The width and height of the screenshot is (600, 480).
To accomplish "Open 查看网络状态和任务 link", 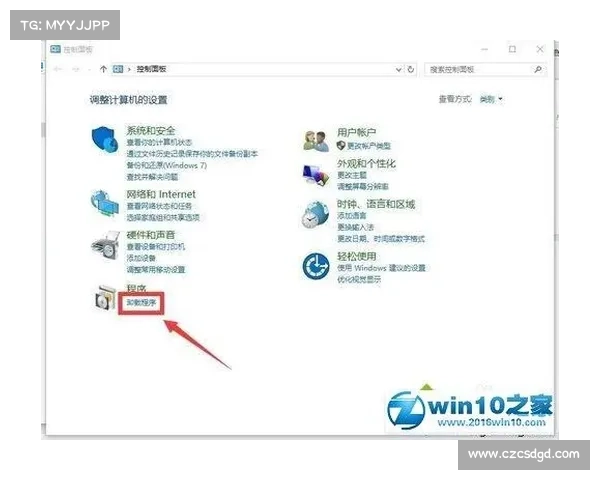I will (x=159, y=206).
